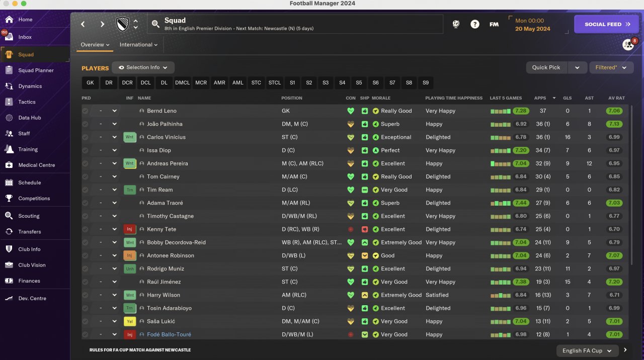Screen dimensions: 644x360
Task: Click Raúl Jiménez last 5 games bar
Action: pyautogui.click(x=501, y=282)
